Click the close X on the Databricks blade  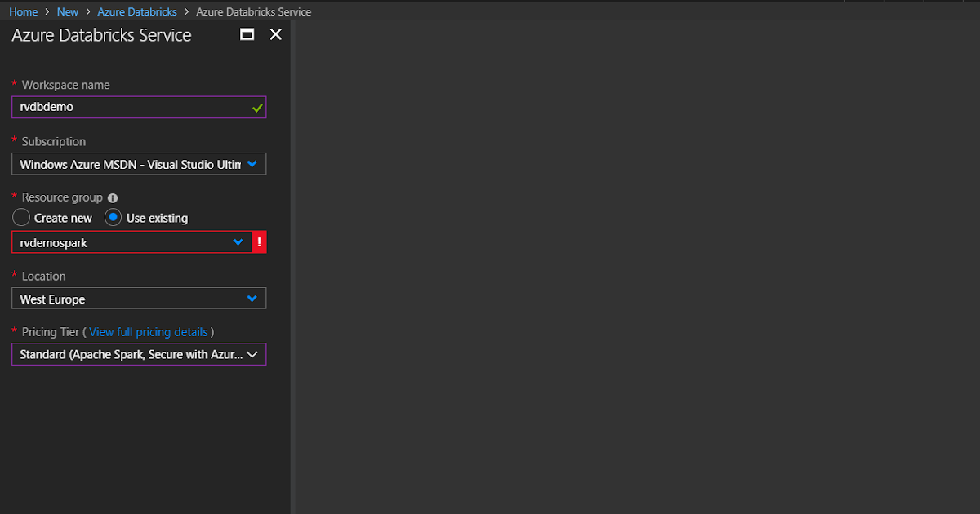pyautogui.click(x=275, y=34)
